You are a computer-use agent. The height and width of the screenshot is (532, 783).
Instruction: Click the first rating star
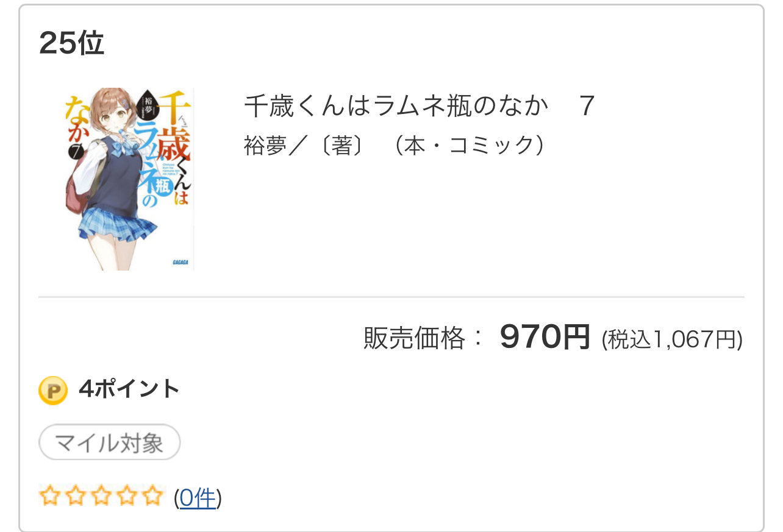[x=49, y=496]
